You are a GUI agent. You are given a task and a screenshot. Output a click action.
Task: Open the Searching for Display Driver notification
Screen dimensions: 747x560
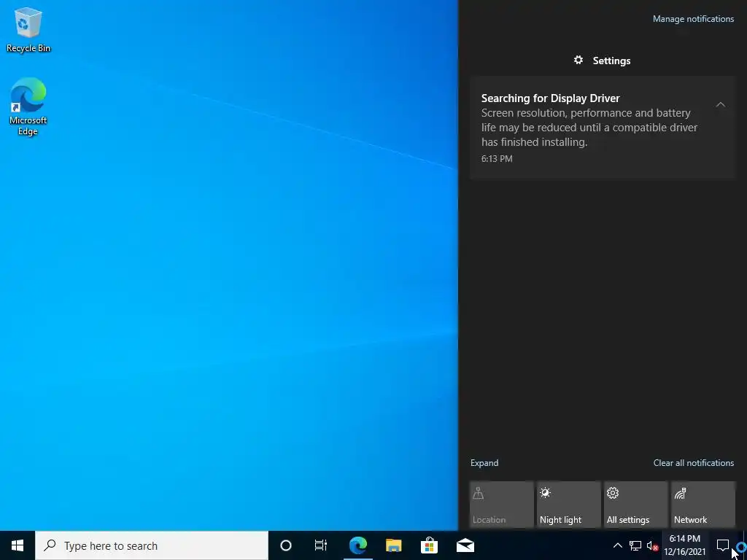pos(602,128)
